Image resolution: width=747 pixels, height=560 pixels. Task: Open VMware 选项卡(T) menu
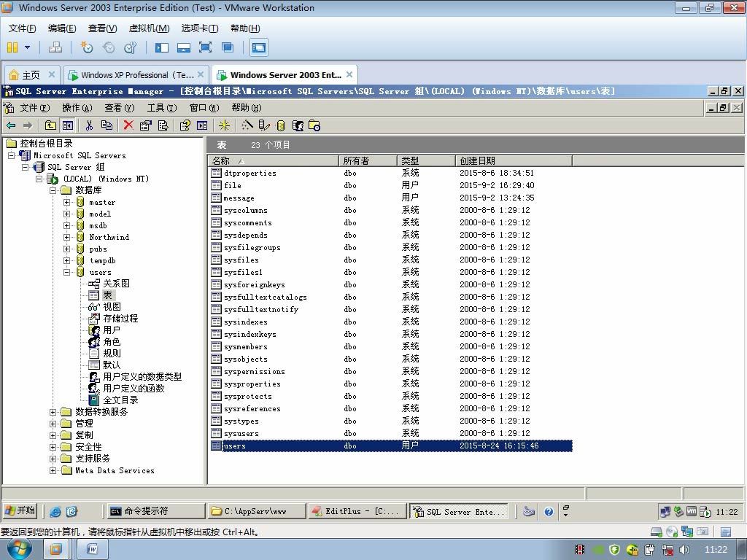tap(200, 28)
